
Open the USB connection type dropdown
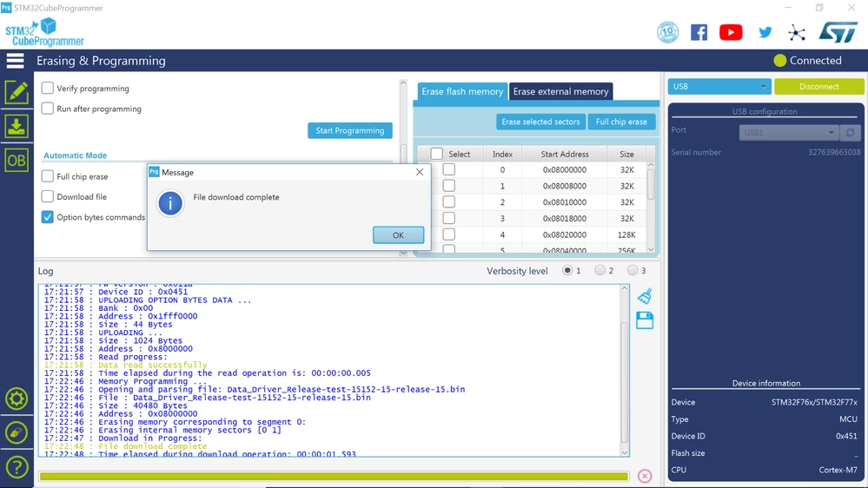coord(719,86)
